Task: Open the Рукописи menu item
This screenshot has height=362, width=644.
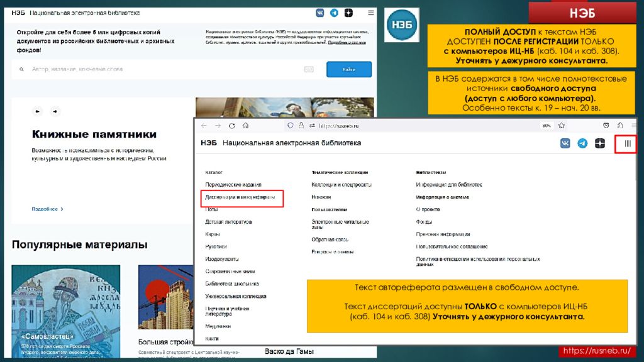Action: pyautogui.click(x=216, y=246)
